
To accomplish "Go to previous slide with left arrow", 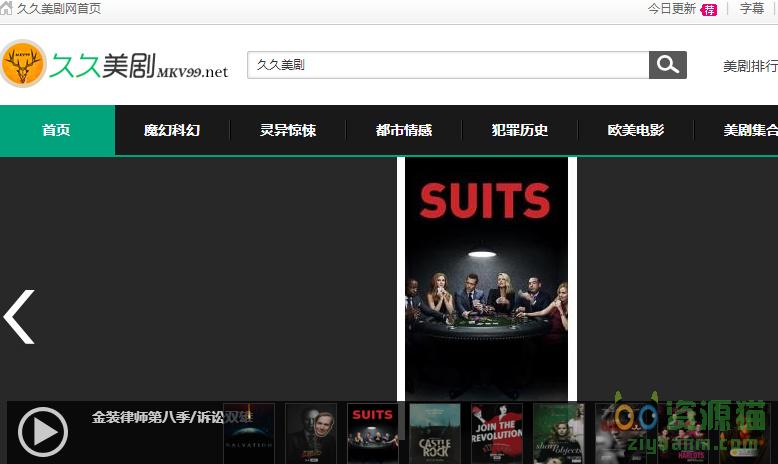I will pyautogui.click(x=19, y=317).
